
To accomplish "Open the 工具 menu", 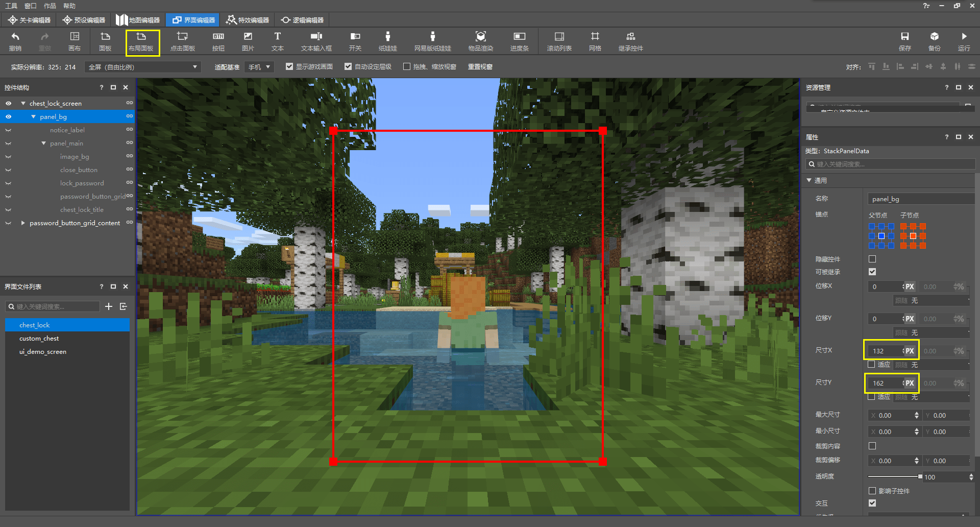I will coord(11,6).
